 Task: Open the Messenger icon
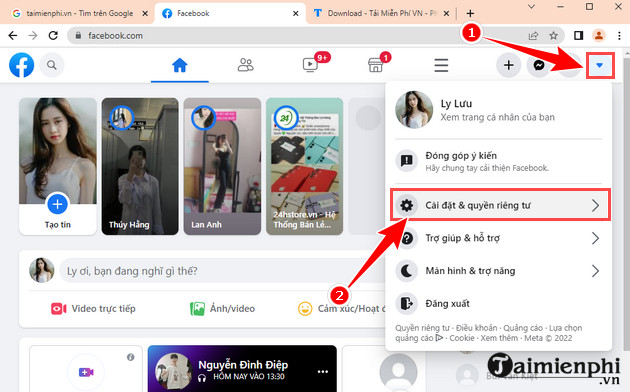(539, 65)
